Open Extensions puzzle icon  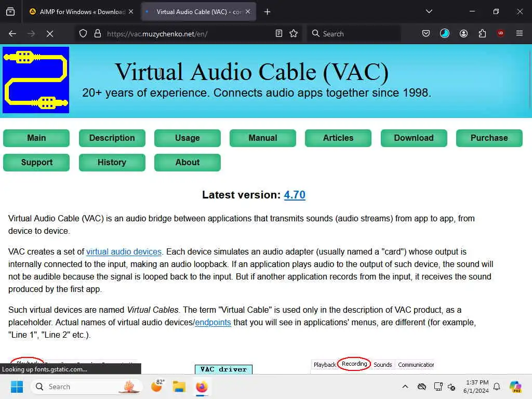coord(483,34)
